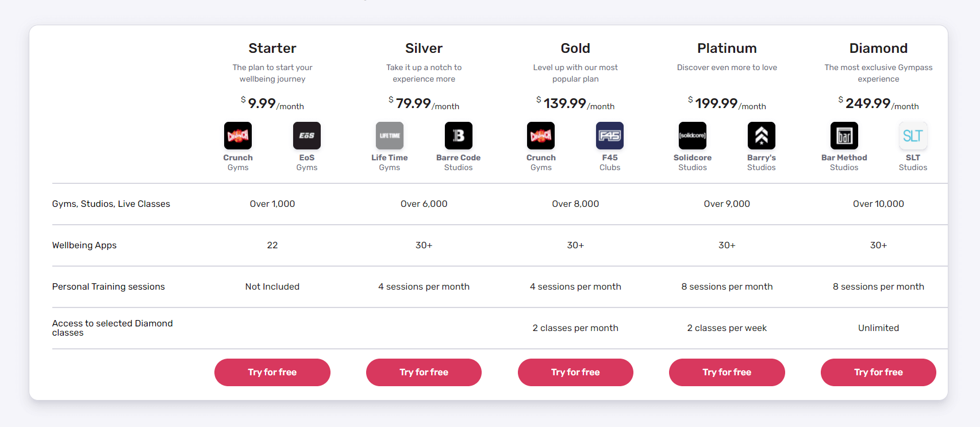Start free trial for the Gold plan
Screen dimensions: 980x427
575,372
